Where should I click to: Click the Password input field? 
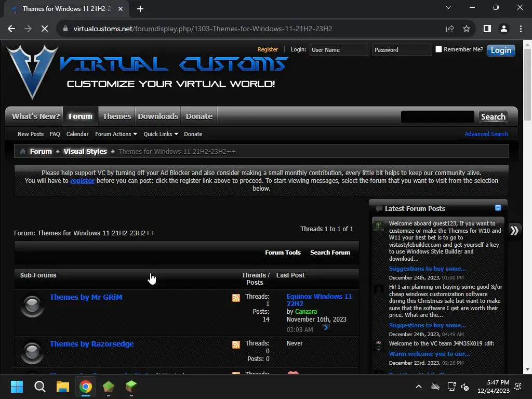402,50
